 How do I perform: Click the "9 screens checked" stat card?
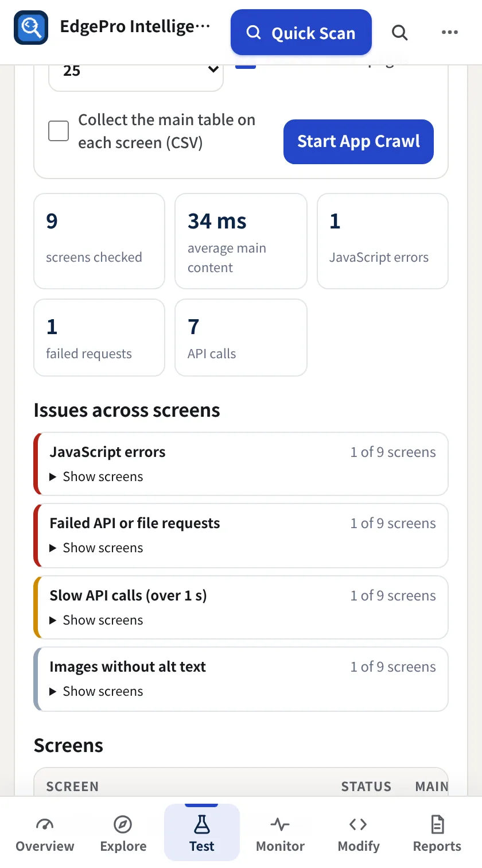click(x=99, y=241)
